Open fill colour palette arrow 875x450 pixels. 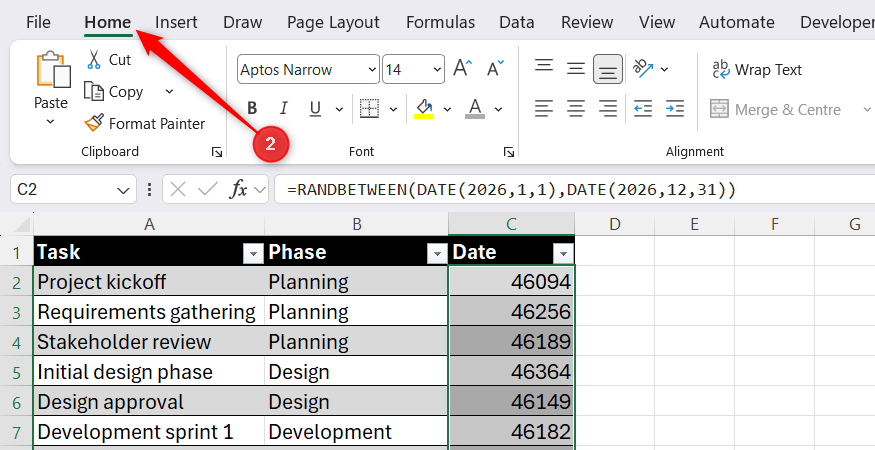point(447,109)
